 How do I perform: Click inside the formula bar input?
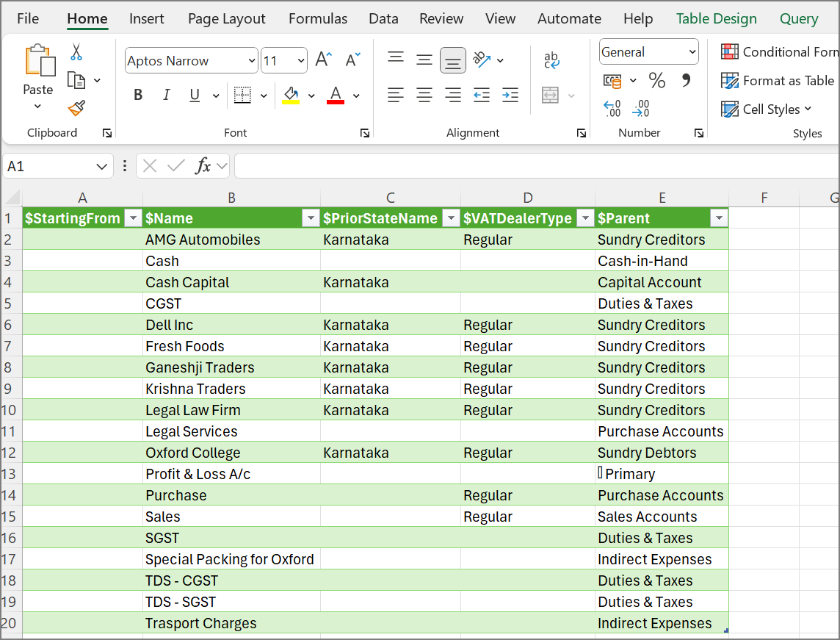536,166
